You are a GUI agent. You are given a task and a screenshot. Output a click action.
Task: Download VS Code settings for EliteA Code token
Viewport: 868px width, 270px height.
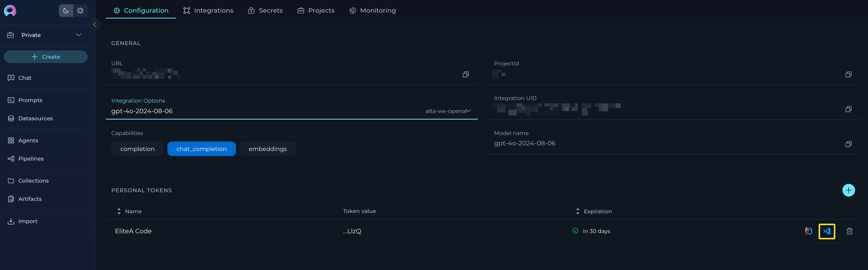point(826,231)
